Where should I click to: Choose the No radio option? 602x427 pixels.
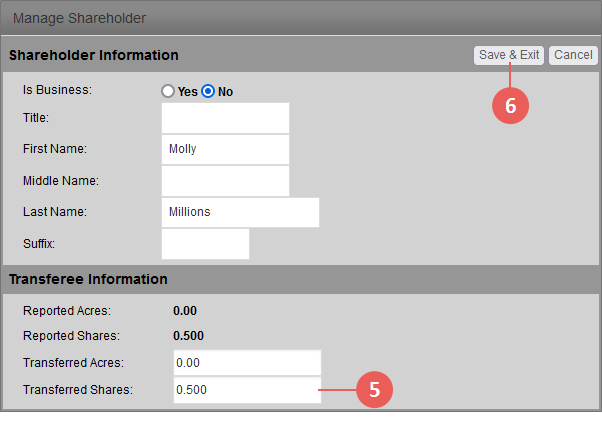coord(208,91)
